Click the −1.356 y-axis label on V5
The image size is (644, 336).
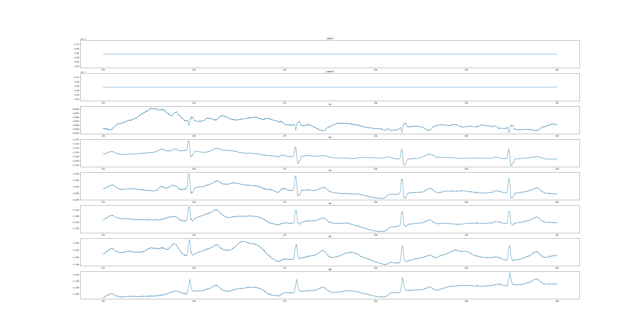76,264
